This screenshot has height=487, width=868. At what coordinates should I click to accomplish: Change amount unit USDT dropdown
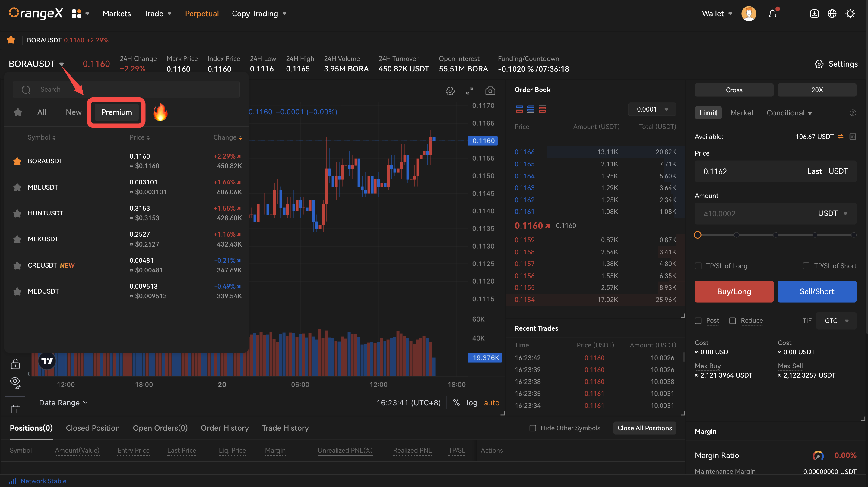point(833,214)
